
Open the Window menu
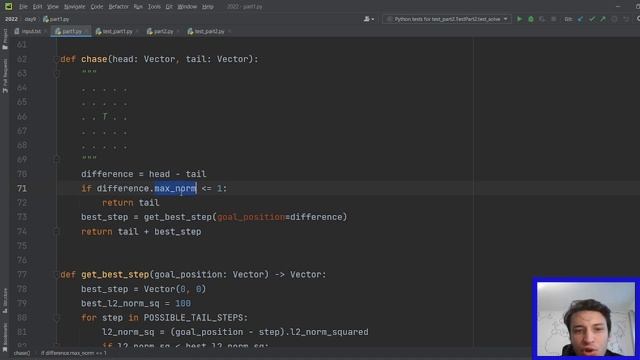tap(187, 7)
